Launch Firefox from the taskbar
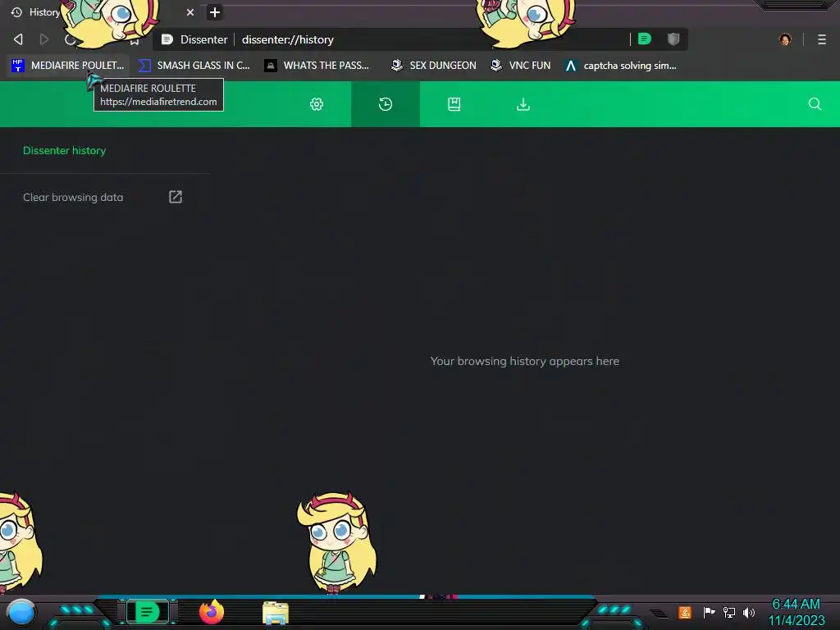 (212, 612)
